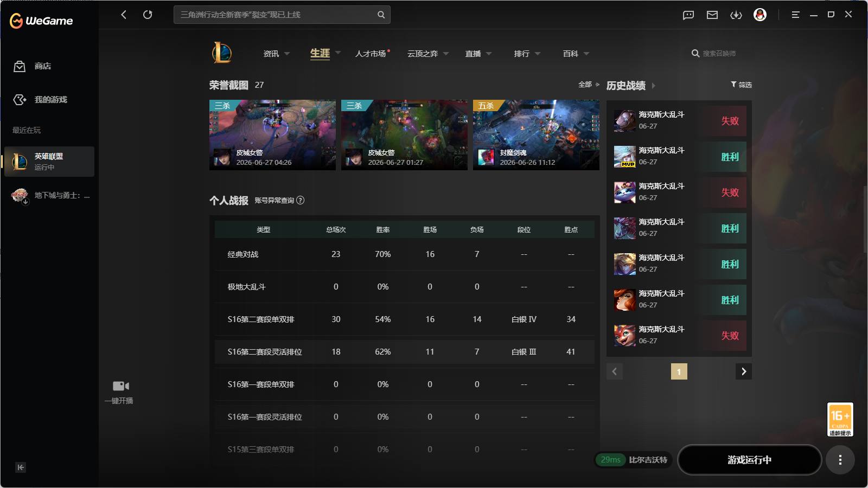Expand the 云顶之弈 dropdown menu
868x488 pixels.
446,54
